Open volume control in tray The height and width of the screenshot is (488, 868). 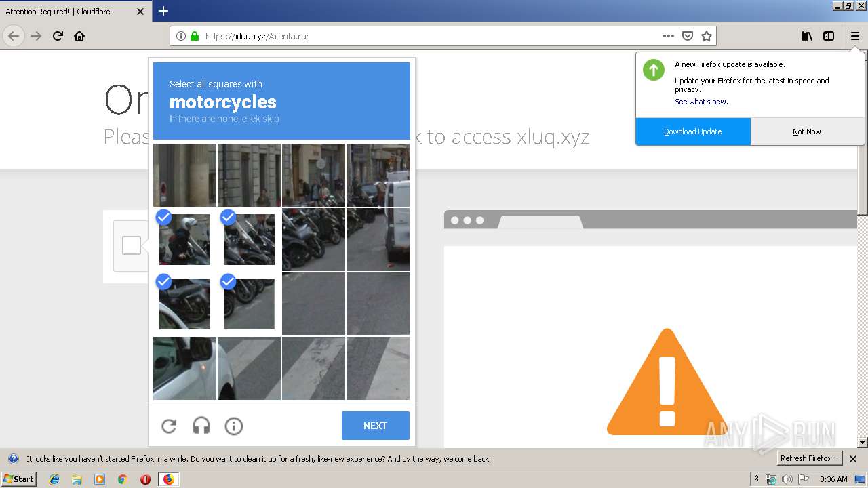787,479
